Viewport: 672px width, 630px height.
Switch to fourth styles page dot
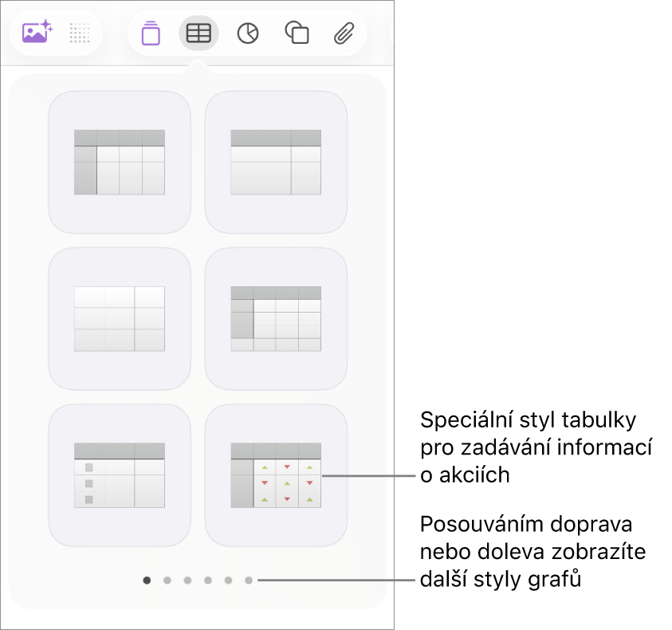pos(207,581)
